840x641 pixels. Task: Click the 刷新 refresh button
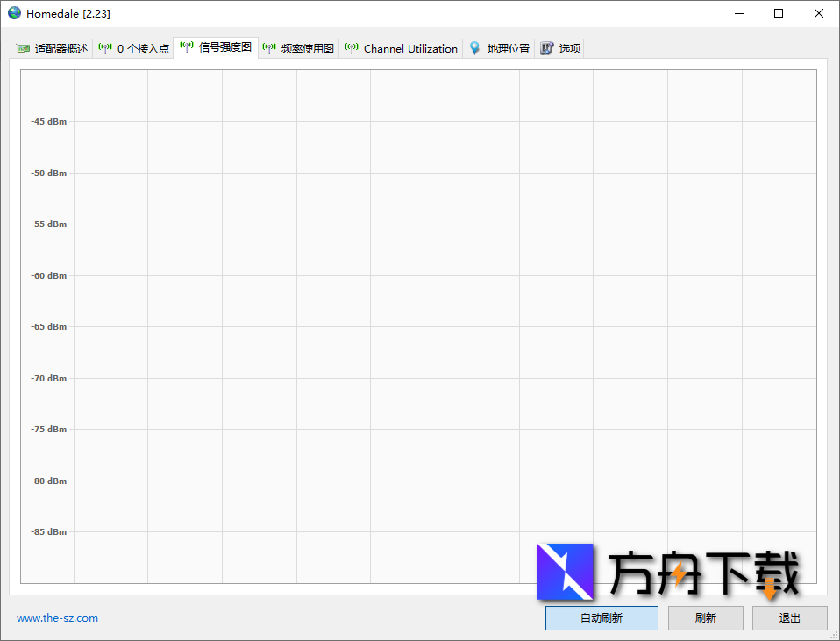pyautogui.click(x=705, y=617)
